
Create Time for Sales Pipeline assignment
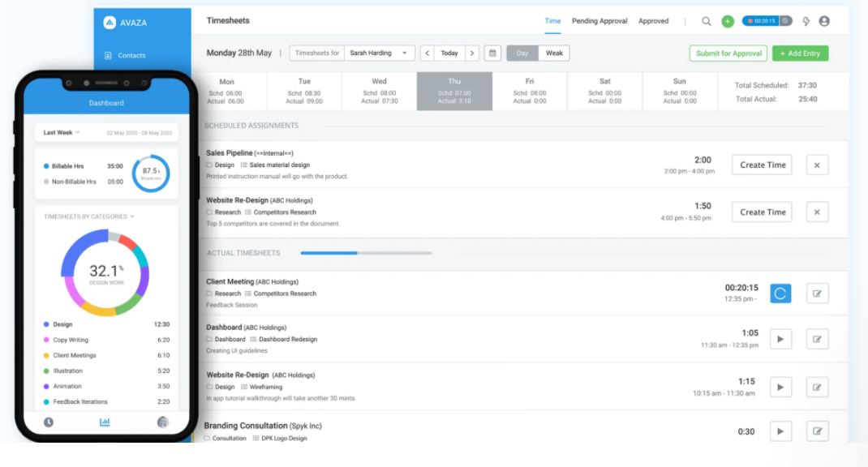point(763,165)
